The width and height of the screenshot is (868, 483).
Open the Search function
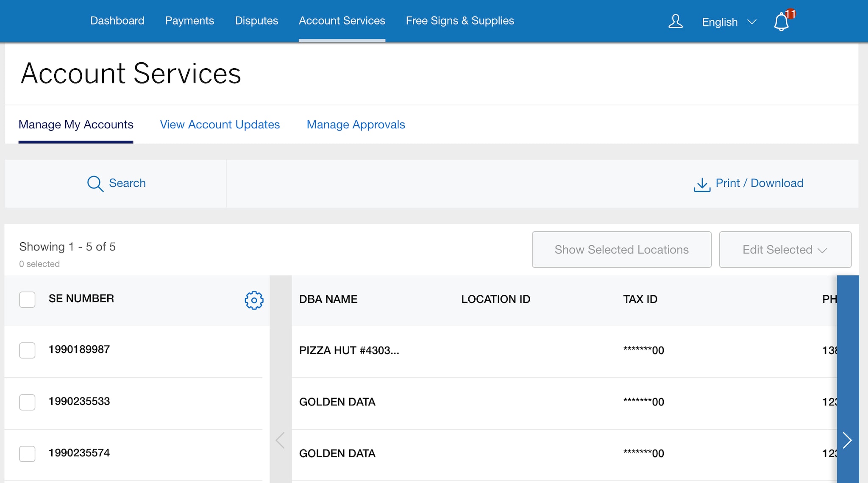pos(117,183)
